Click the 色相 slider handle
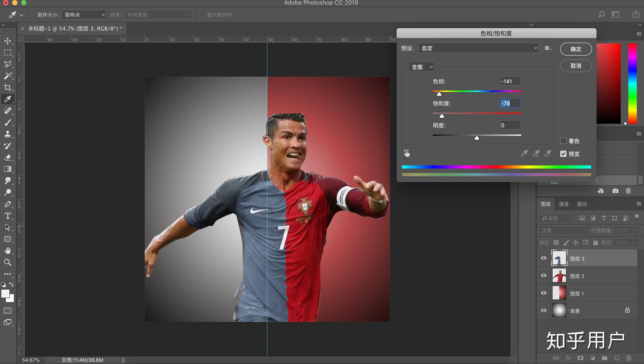 439,94
